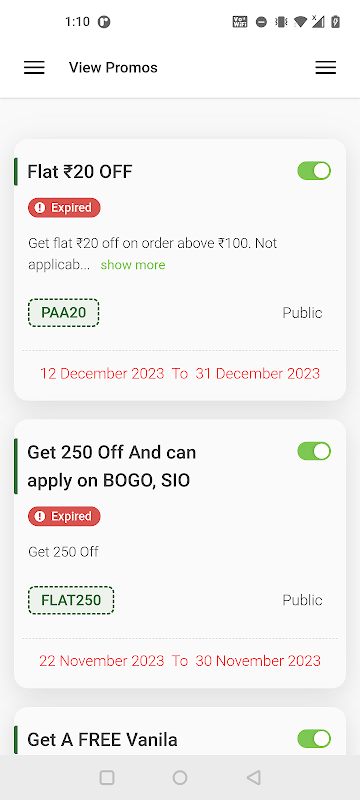Viewport: 360px width, 800px height.
Task: Open Get 250 Off And can apply on BOGO title
Action: [112, 466]
